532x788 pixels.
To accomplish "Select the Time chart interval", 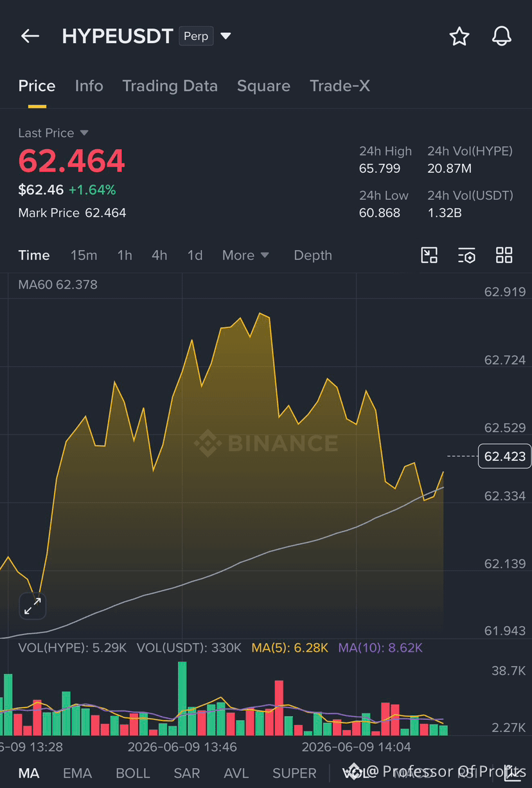I will [34, 255].
